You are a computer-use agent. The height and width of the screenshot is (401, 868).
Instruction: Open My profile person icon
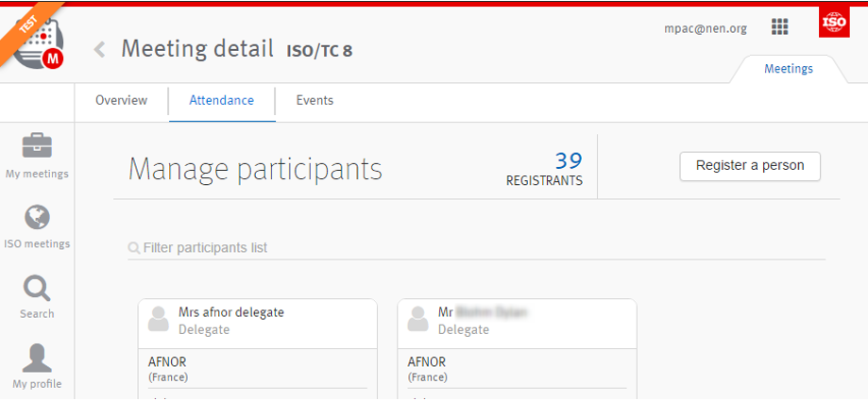(x=37, y=359)
